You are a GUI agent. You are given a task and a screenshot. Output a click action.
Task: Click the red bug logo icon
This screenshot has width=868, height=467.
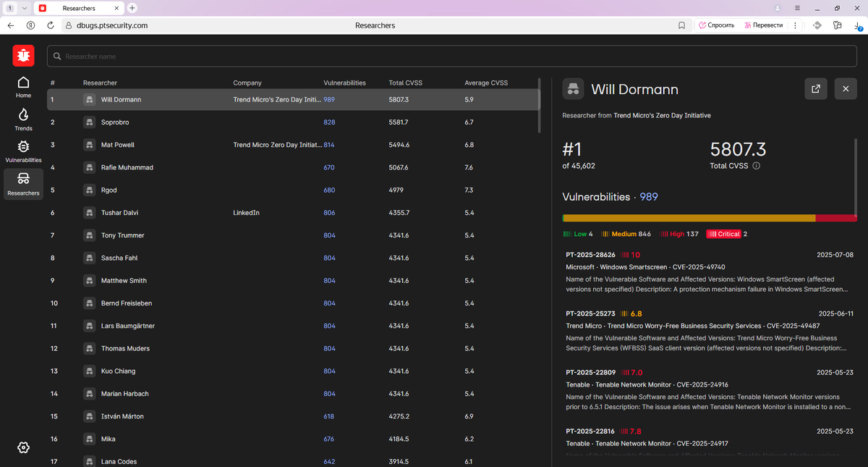[23, 55]
